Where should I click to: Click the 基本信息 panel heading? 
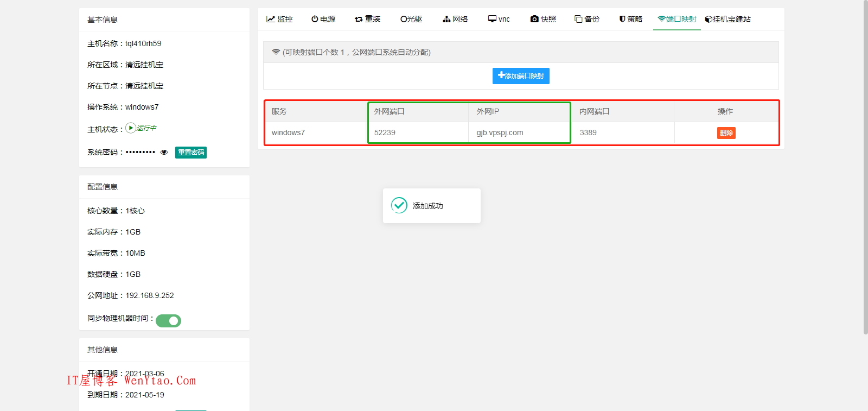tap(103, 20)
